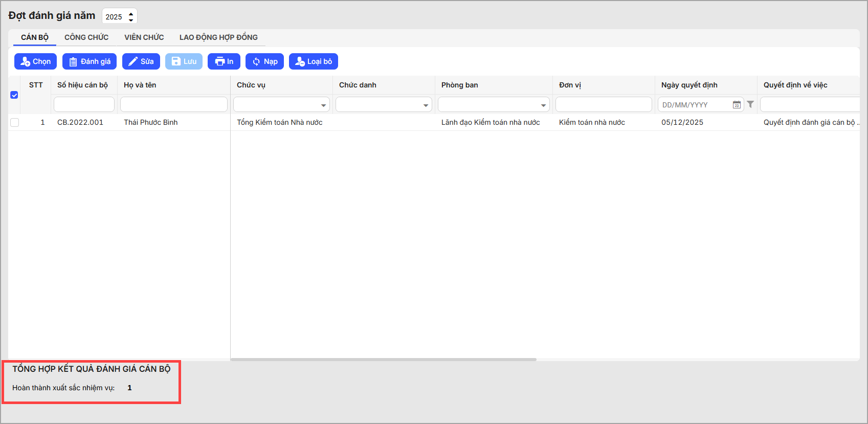
Task: Reload the list with the Nạp button
Action: point(264,61)
